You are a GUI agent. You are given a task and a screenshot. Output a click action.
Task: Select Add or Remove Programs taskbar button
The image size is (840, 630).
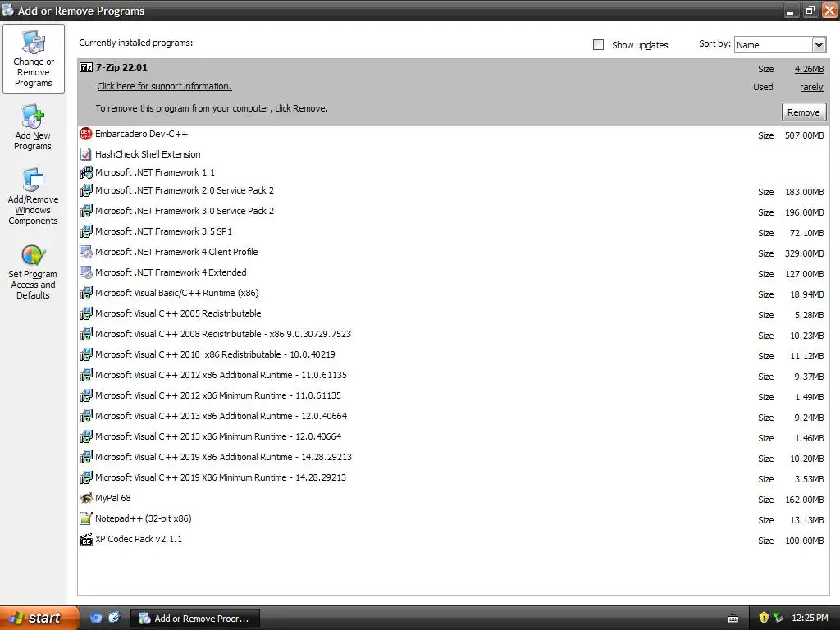tap(195, 619)
